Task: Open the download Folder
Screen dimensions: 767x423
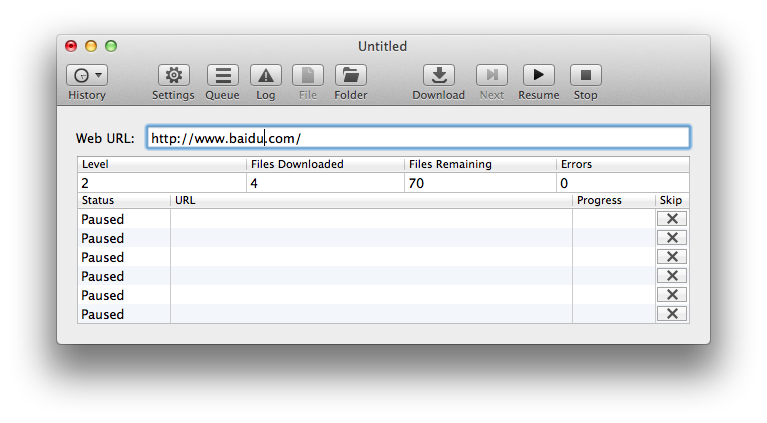Action: [351, 75]
